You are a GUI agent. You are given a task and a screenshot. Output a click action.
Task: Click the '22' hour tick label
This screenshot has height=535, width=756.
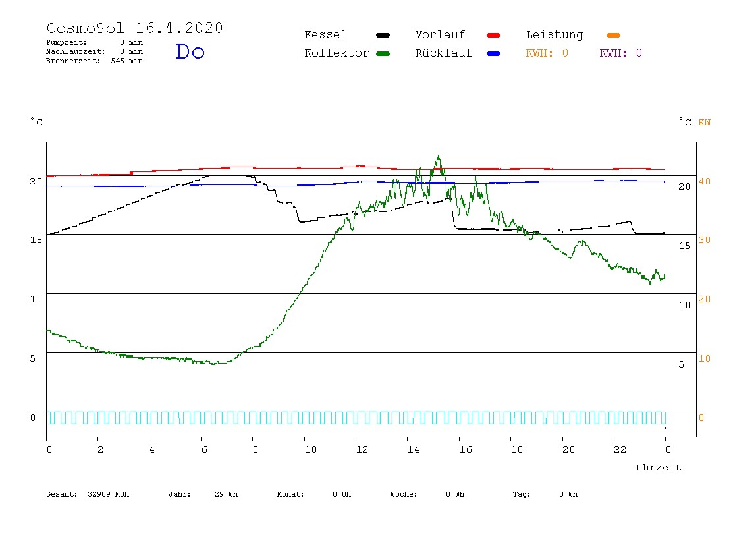pos(620,449)
